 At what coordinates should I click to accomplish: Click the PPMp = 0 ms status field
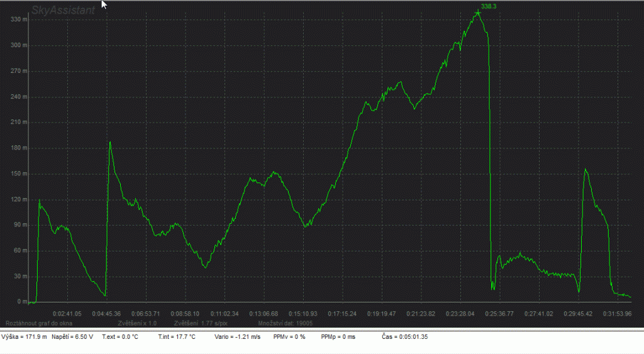(338, 337)
